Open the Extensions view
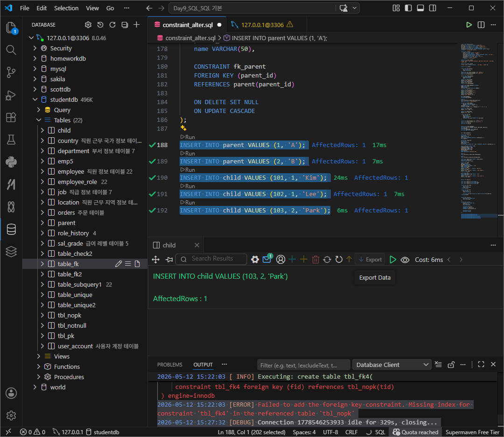Image resolution: width=504 pixels, height=437 pixels. click(x=11, y=117)
